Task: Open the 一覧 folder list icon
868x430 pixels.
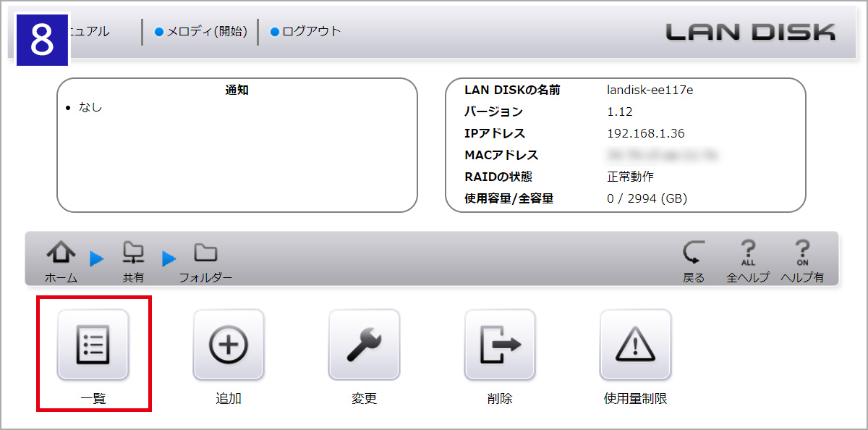Action: point(93,345)
